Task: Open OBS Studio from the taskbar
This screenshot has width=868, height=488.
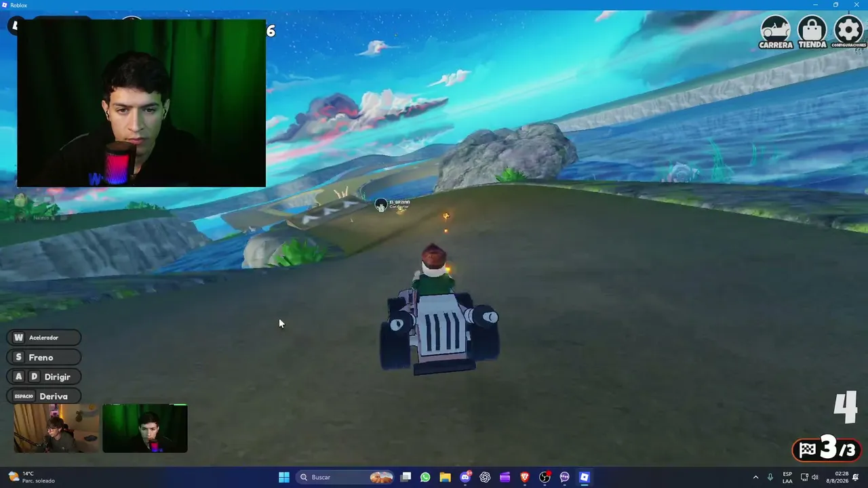Action: [545, 477]
